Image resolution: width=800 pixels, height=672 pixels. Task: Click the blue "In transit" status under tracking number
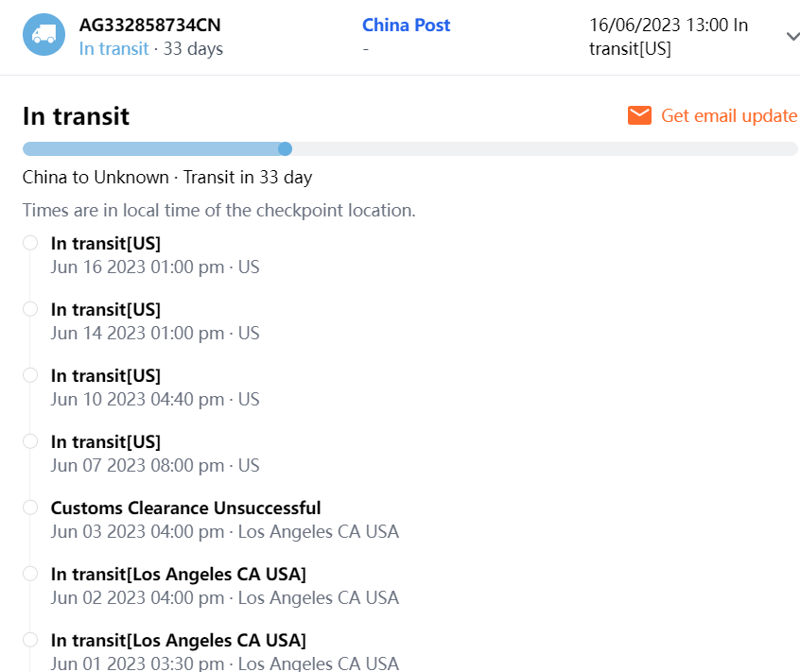point(113,48)
